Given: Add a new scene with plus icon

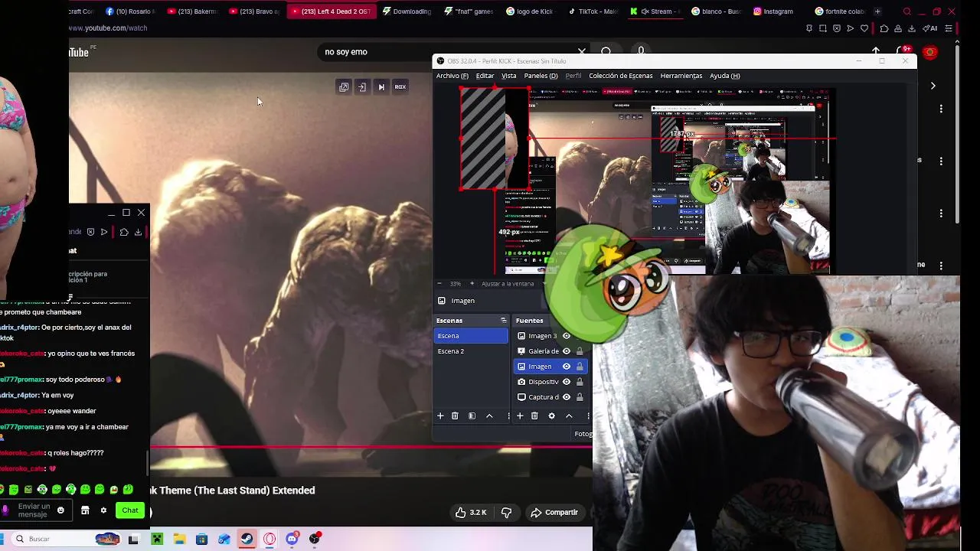Looking at the screenshot, I should pyautogui.click(x=440, y=416).
